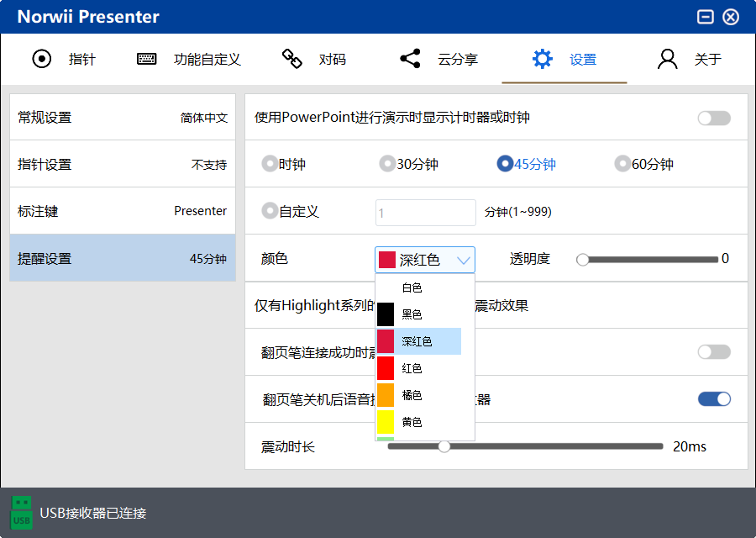Image resolution: width=756 pixels, height=538 pixels.
Task: Choose 黑色 from the color list
Action: click(x=418, y=314)
